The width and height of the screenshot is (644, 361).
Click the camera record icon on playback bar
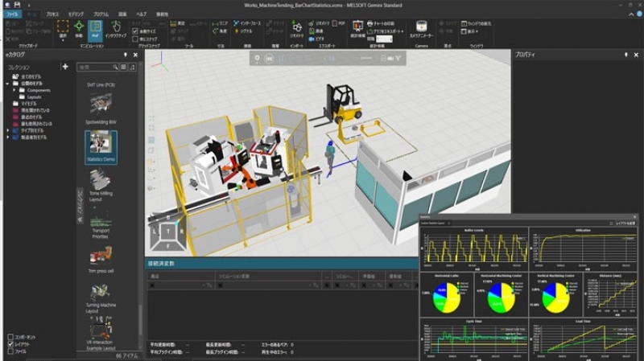point(390,59)
